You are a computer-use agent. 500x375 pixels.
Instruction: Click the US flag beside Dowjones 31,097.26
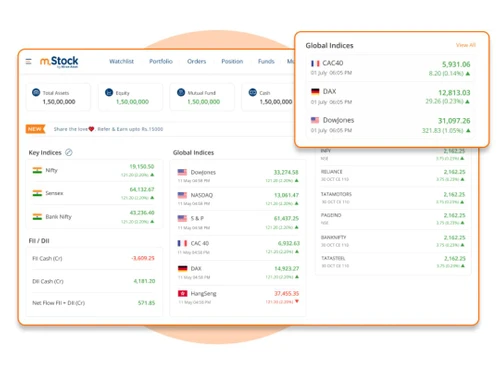point(315,120)
